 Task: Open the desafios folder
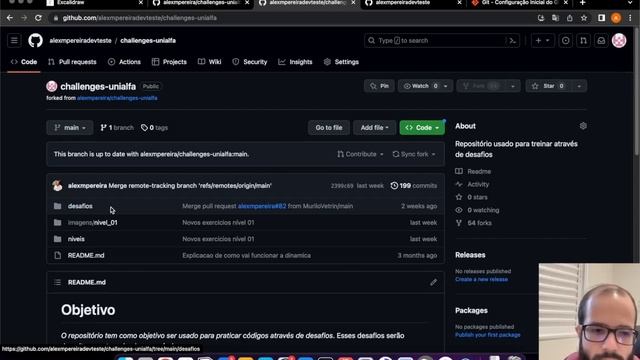[80, 206]
